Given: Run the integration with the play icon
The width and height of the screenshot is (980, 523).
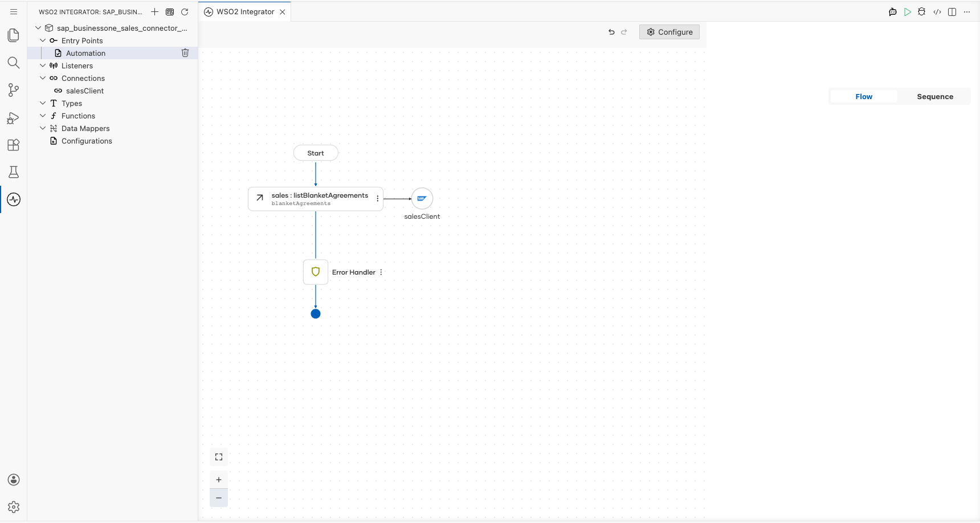Looking at the screenshot, I should [908, 12].
